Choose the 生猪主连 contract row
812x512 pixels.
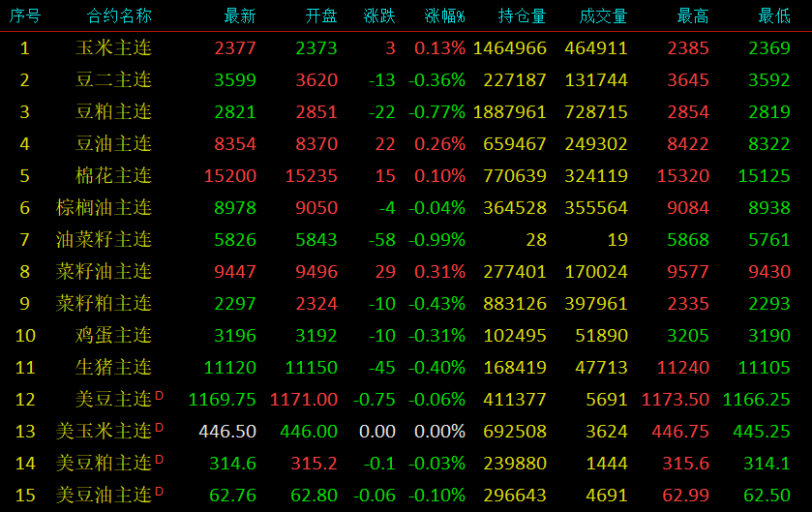click(114, 368)
